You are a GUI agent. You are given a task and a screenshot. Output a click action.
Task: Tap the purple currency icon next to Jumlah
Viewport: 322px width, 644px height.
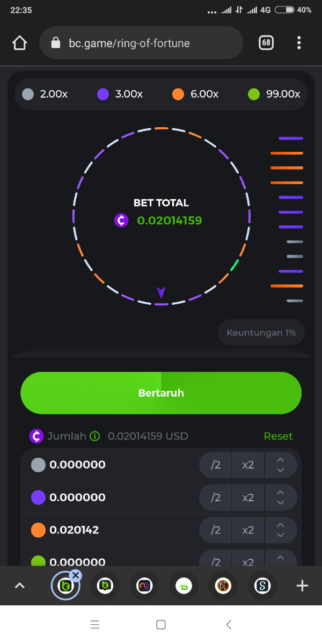[36, 436]
